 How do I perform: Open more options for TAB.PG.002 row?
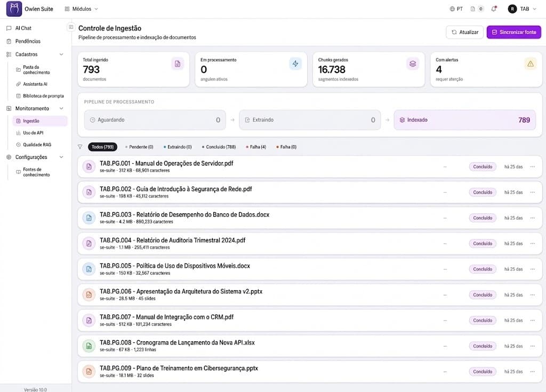(533, 193)
